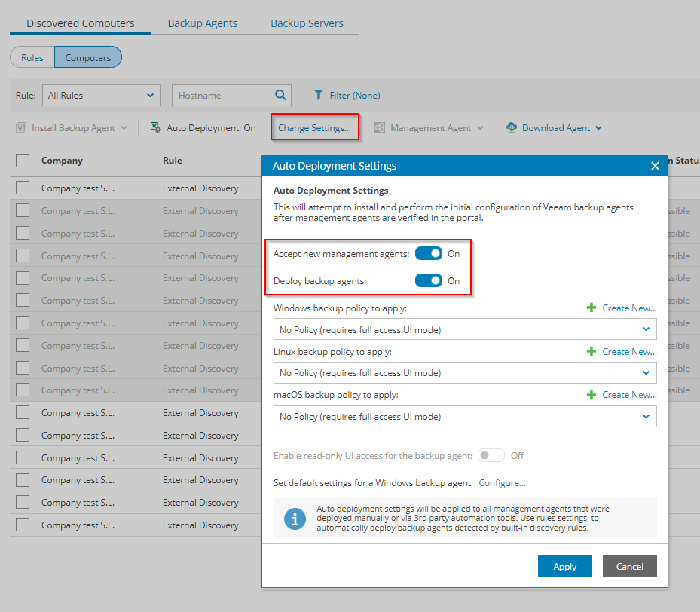Switch to the Backup Agents tab
700x612 pixels.
point(202,23)
